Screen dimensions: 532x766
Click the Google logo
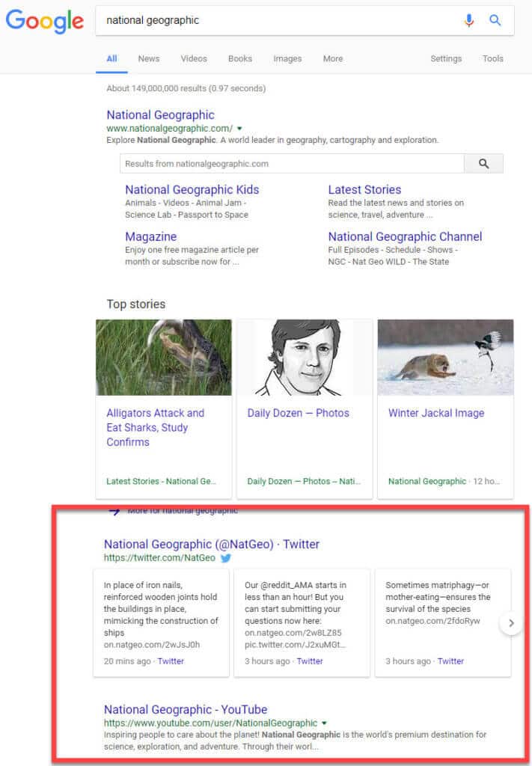pos(44,21)
